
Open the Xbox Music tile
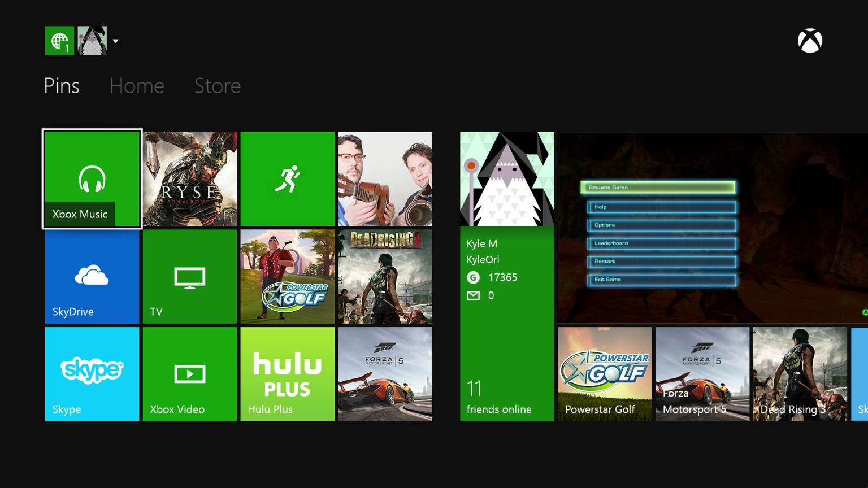point(92,178)
